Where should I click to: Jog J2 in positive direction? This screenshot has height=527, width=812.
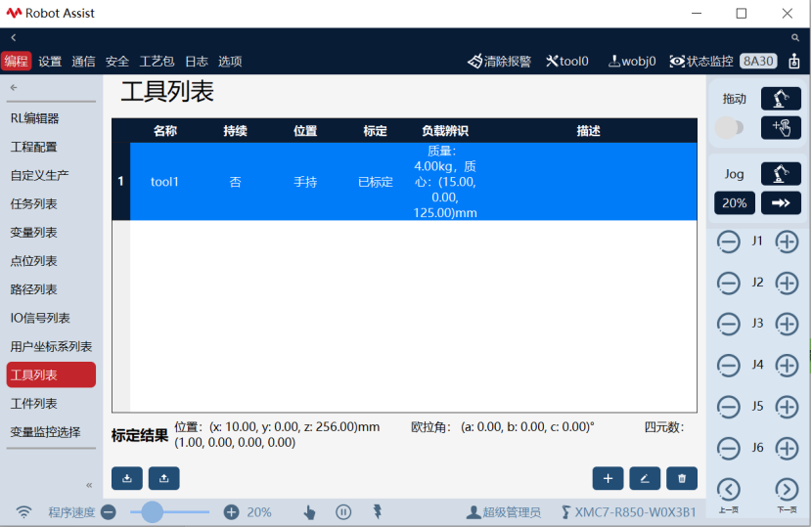click(x=787, y=284)
